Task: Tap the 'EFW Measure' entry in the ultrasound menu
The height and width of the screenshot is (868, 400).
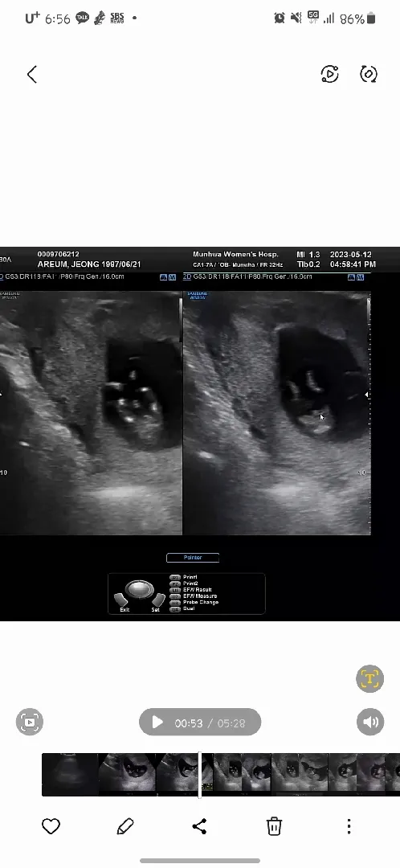Action: [x=200, y=596]
